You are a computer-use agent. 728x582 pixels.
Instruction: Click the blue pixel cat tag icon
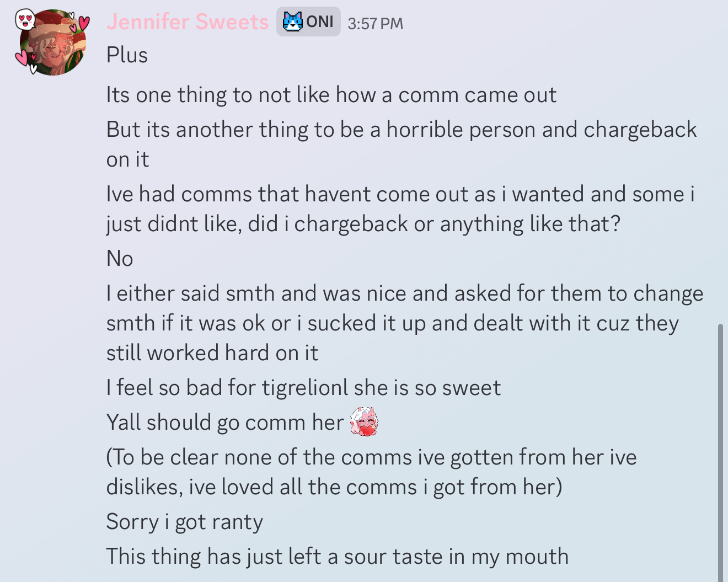(292, 22)
